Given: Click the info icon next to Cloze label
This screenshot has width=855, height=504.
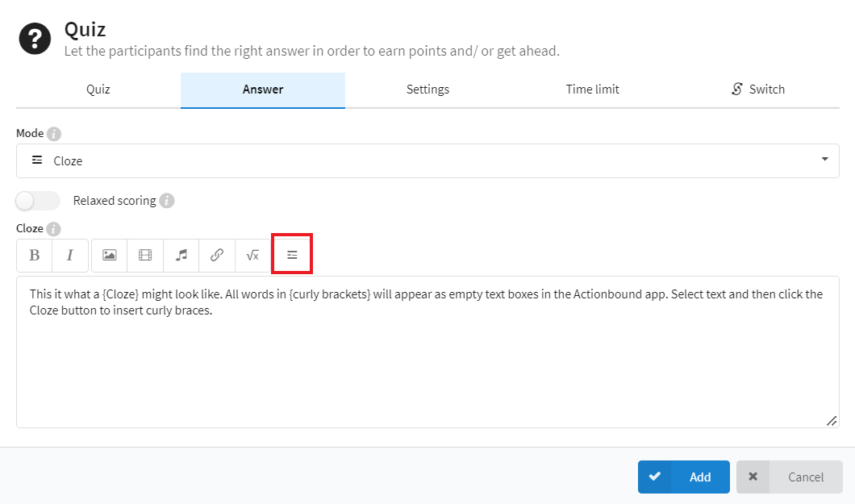Looking at the screenshot, I should coord(53,229).
